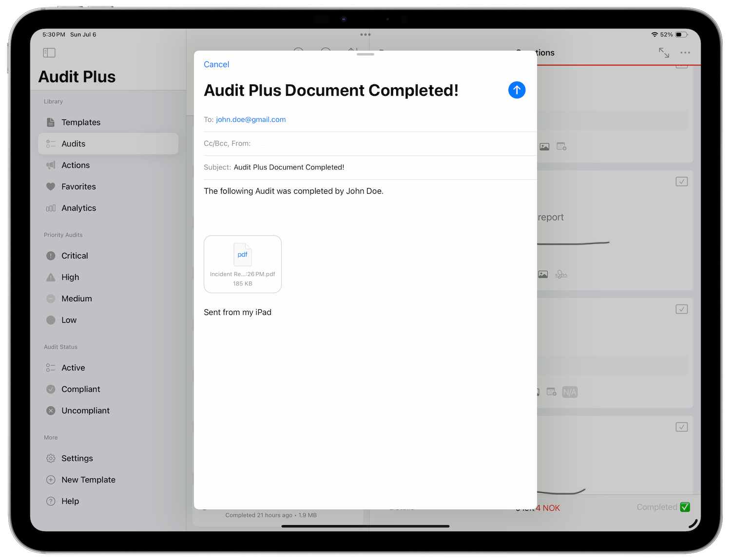This screenshot has width=731, height=560.
Task: Toggle the sidebar panel icon
Action: (x=49, y=53)
